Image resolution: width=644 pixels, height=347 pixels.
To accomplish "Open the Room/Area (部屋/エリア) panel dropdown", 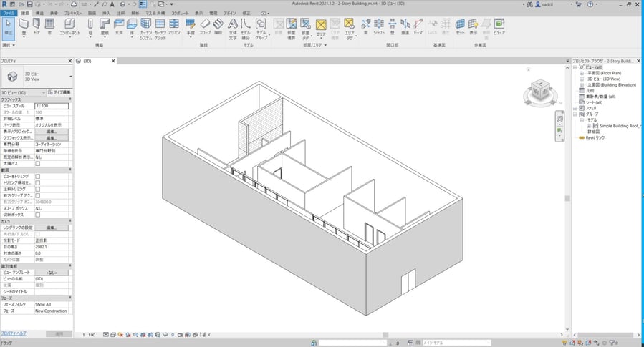I will [314, 45].
